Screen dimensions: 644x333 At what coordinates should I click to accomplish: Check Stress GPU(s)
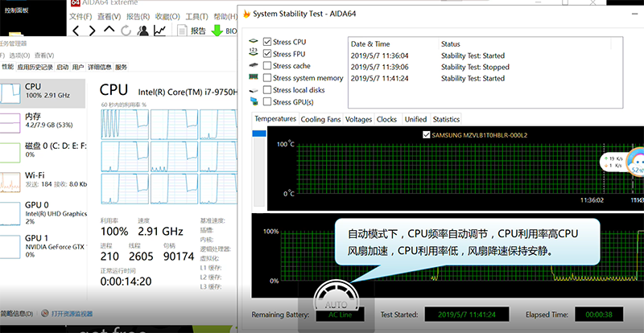(x=267, y=102)
